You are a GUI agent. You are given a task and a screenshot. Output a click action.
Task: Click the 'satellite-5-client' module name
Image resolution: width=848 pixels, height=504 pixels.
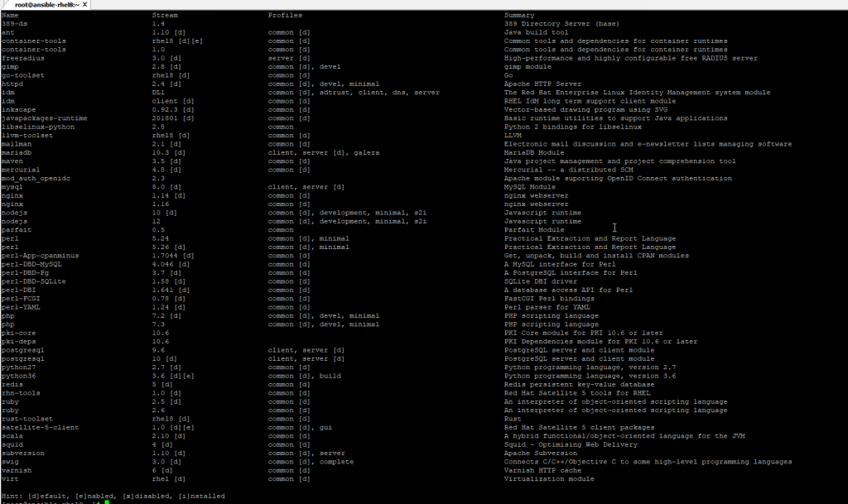coord(41,428)
